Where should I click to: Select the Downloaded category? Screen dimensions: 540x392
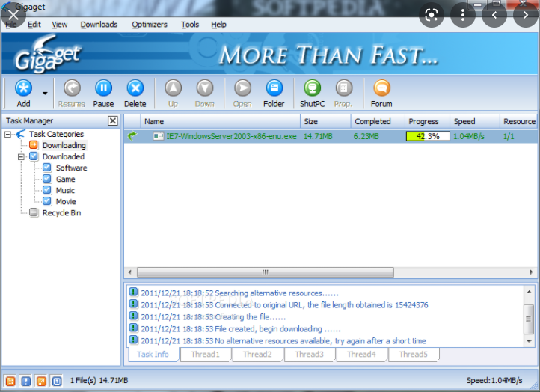click(x=64, y=157)
